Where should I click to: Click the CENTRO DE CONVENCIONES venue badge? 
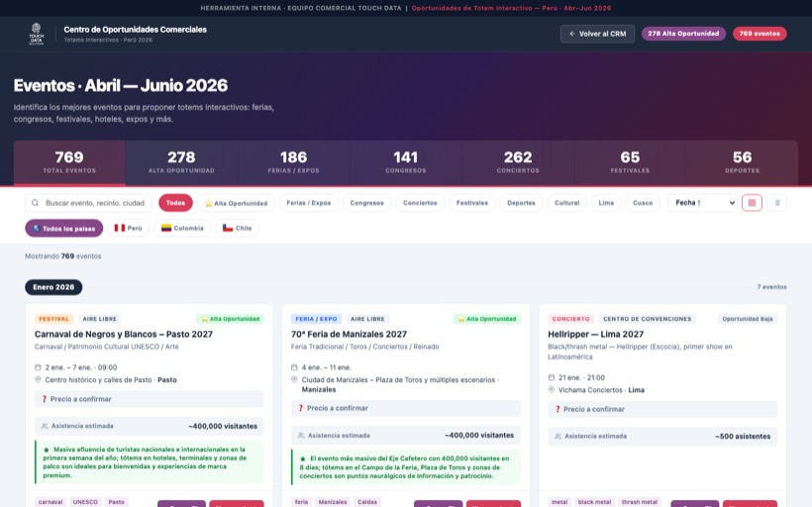[x=647, y=319]
